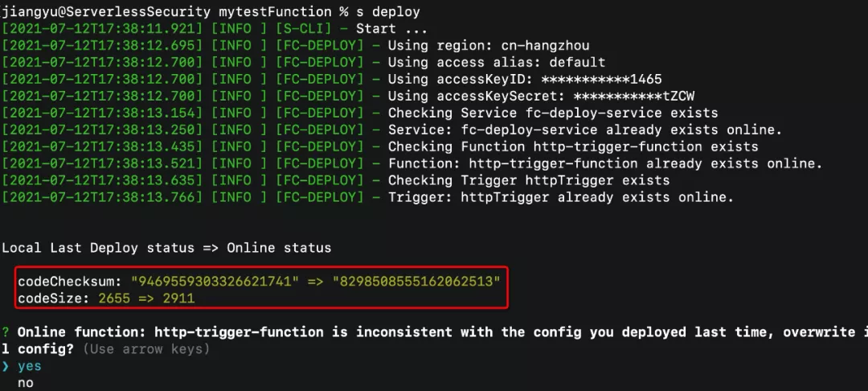Click "Trigger: httpTrigger already exists online" line
Image resolution: width=868 pixels, height=391 pixels.
coord(561,197)
